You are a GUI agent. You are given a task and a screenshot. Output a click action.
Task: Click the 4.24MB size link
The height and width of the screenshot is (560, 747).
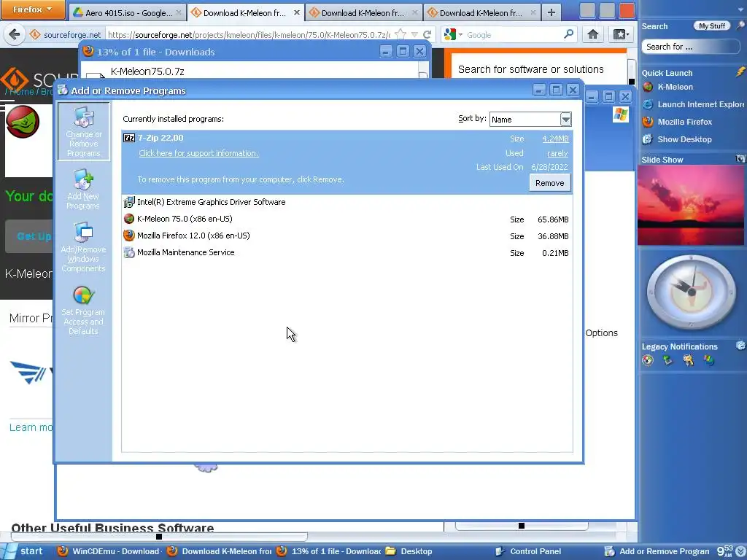tap(555, 139)
